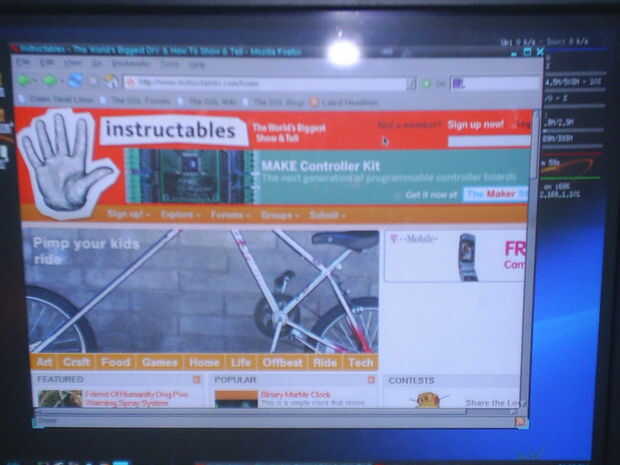Open the first bookmark in bookmarks toolbar
Image resolution: width=620 pixels, height=465 pixels.
(55, 100)
